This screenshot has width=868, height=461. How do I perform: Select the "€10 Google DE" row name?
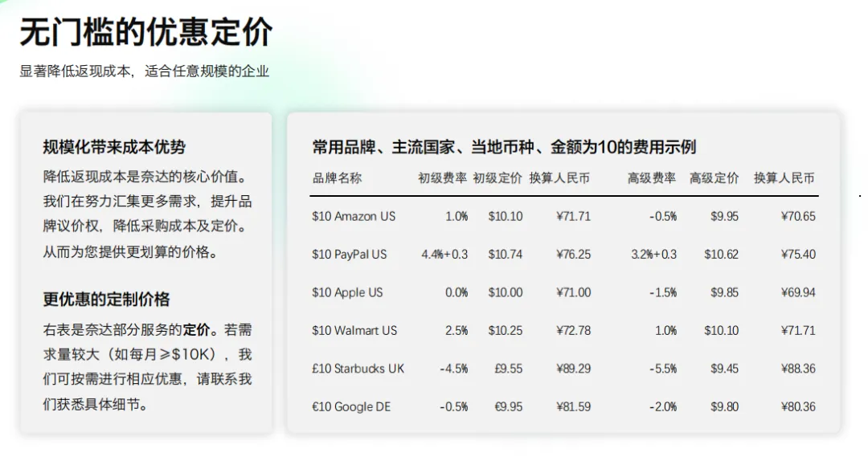[x=351, y=407]
